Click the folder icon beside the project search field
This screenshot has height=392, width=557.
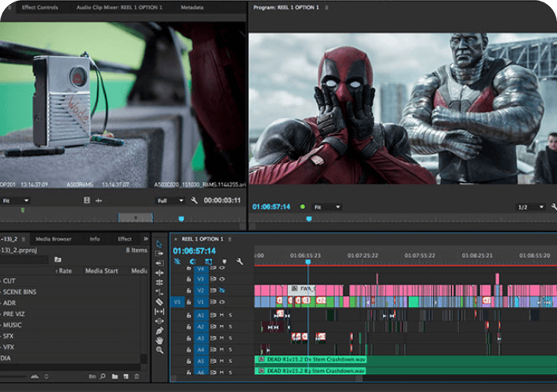[x=57, y=260]
